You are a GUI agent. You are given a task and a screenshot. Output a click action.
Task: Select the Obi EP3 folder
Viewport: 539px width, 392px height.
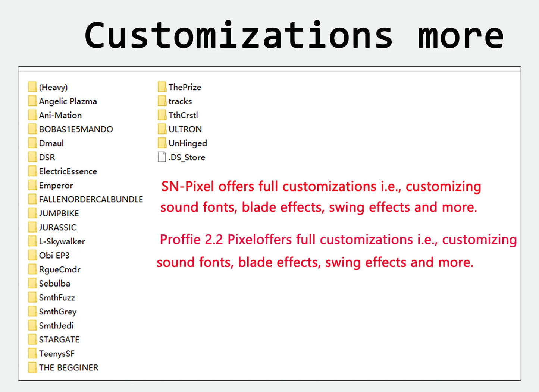pos(49,255)
